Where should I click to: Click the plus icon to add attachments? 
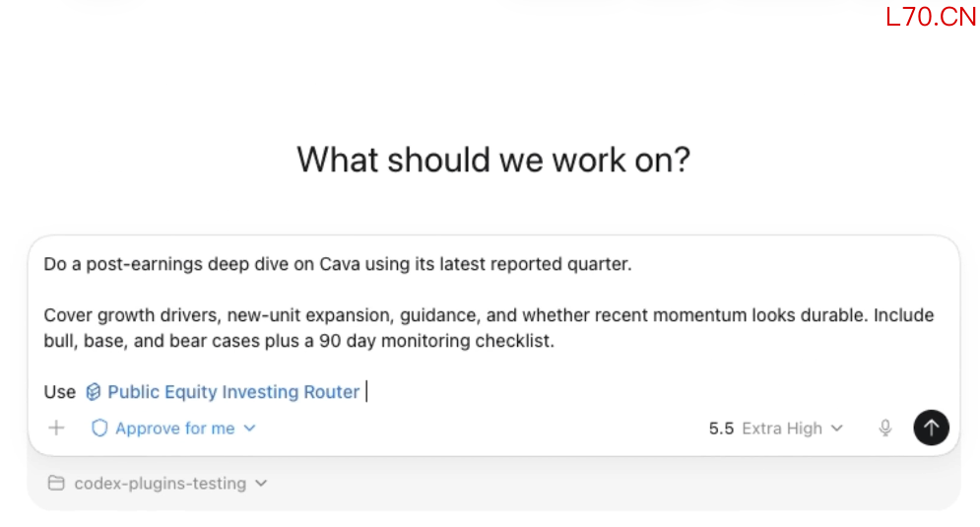(56, 428)
